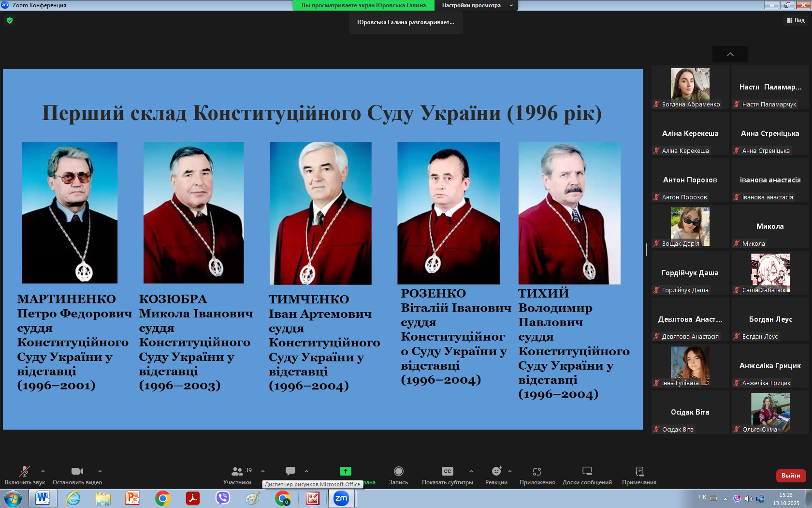Open the Реакции reactions icon
The width and height of the screenshot is (812, 508).
[496, 471]
